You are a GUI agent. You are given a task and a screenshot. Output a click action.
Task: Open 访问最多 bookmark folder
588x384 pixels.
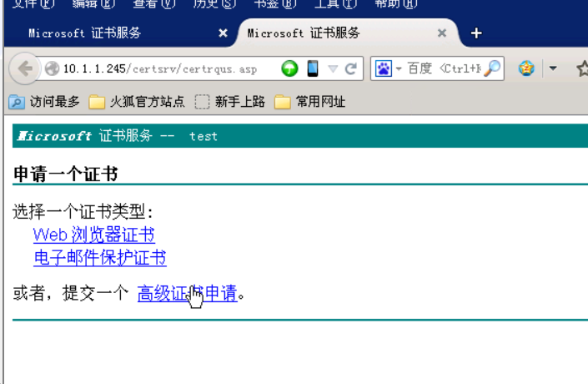coord(44,102)
